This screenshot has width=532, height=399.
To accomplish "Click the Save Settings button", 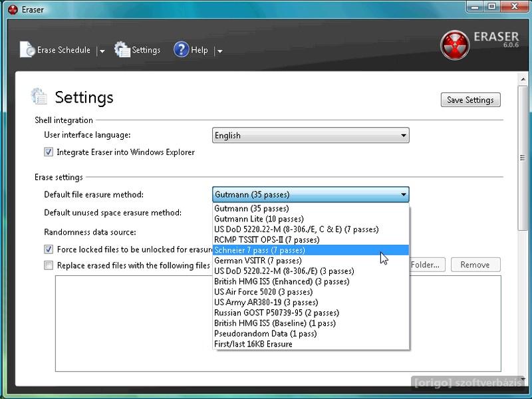I will (x=471, y=100).
